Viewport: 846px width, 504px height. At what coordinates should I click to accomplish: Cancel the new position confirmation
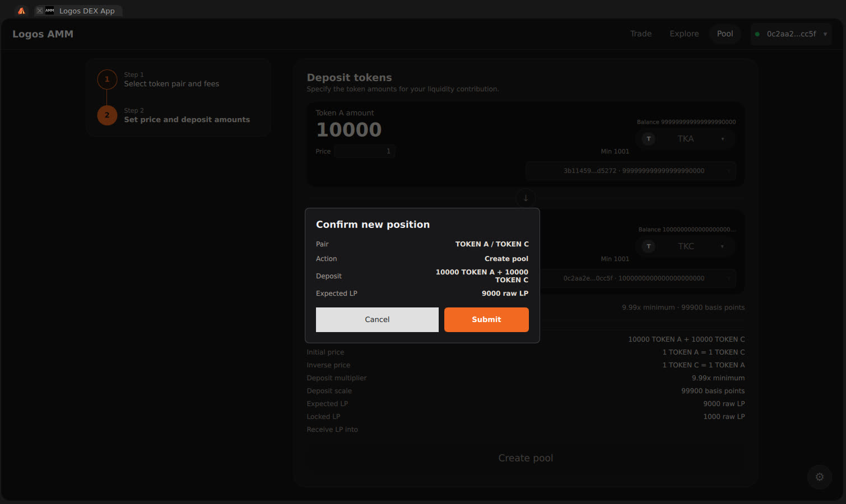(x=377, y=320)
